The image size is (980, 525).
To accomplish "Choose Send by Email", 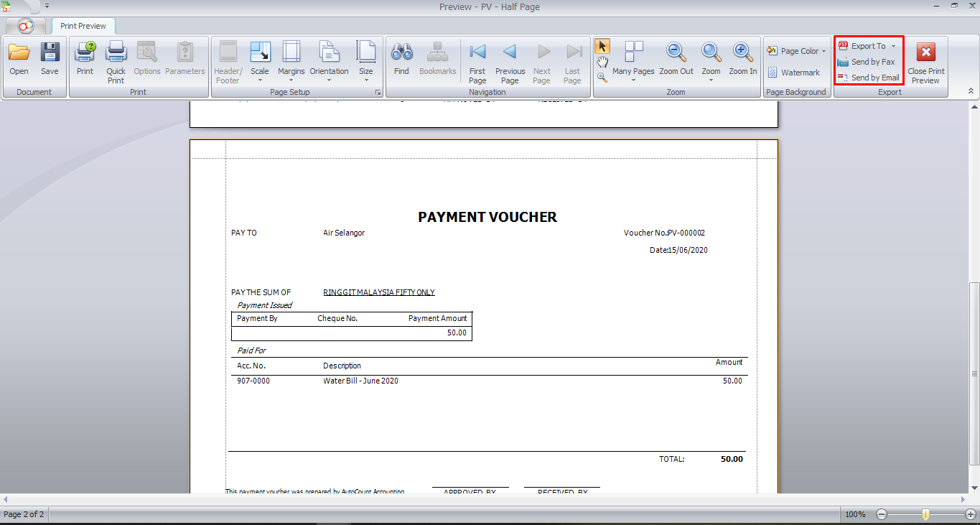I will click(868, 78).
